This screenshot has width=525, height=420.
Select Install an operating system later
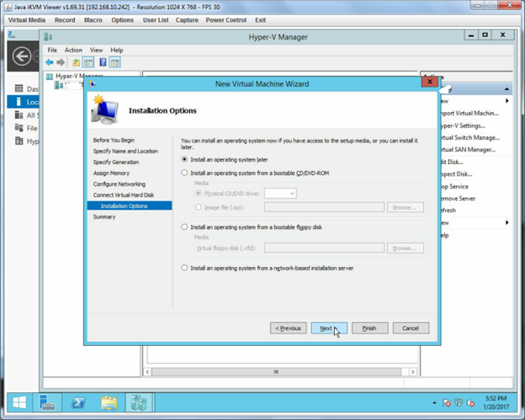(184, 159)
